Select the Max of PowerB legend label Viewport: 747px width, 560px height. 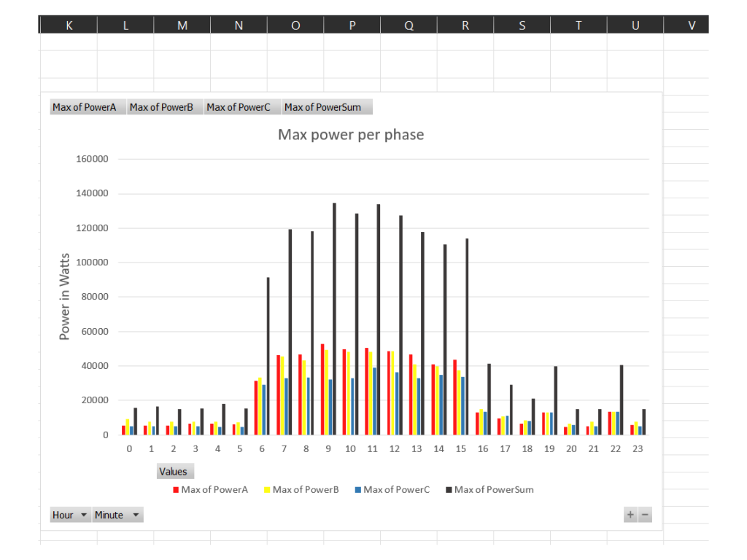[x=306, y=489]
